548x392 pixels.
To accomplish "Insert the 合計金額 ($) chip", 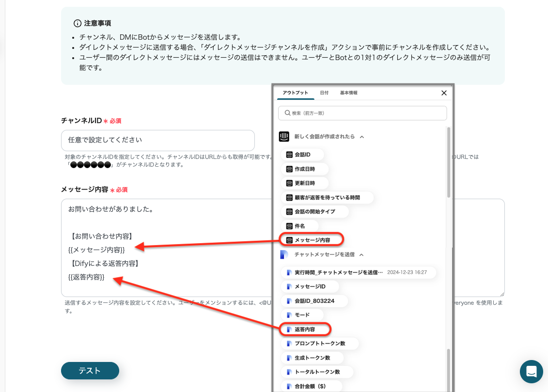I will tap(312, 386).
